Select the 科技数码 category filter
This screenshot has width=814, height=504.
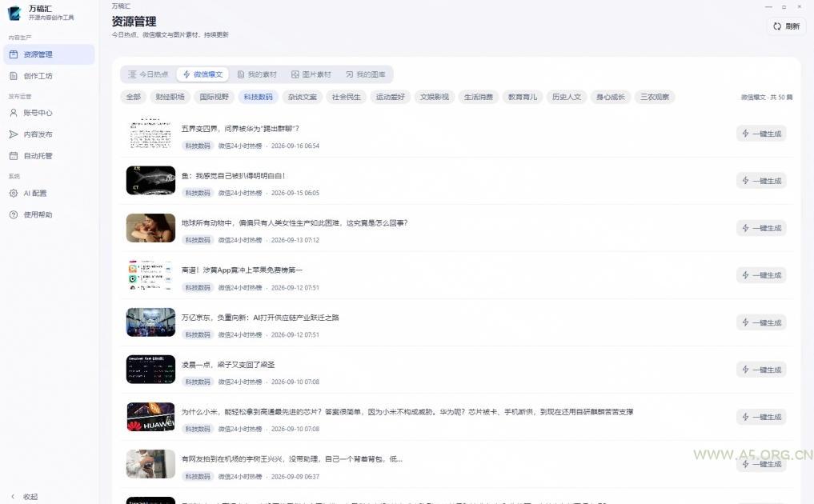[258, 97]
